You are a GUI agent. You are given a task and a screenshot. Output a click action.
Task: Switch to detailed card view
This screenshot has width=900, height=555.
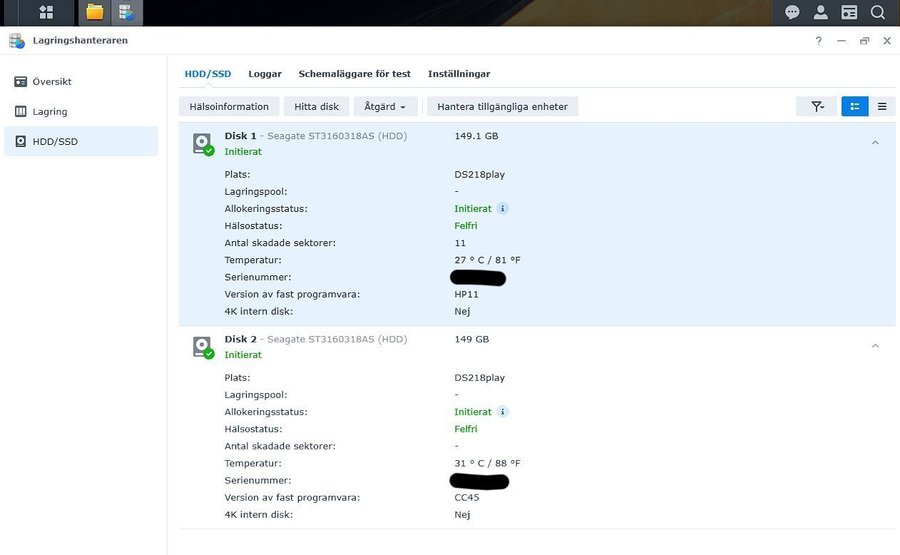[854, 106]
